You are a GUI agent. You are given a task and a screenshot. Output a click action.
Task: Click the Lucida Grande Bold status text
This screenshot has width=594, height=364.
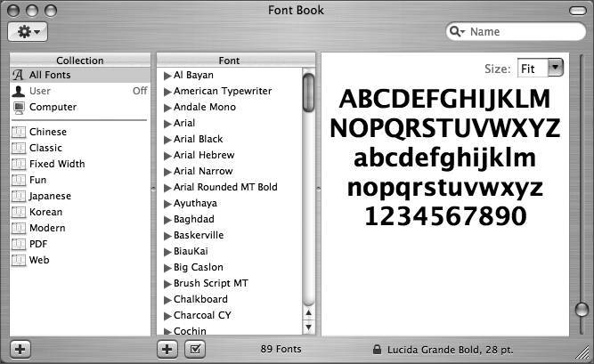(x=450, y=350)
